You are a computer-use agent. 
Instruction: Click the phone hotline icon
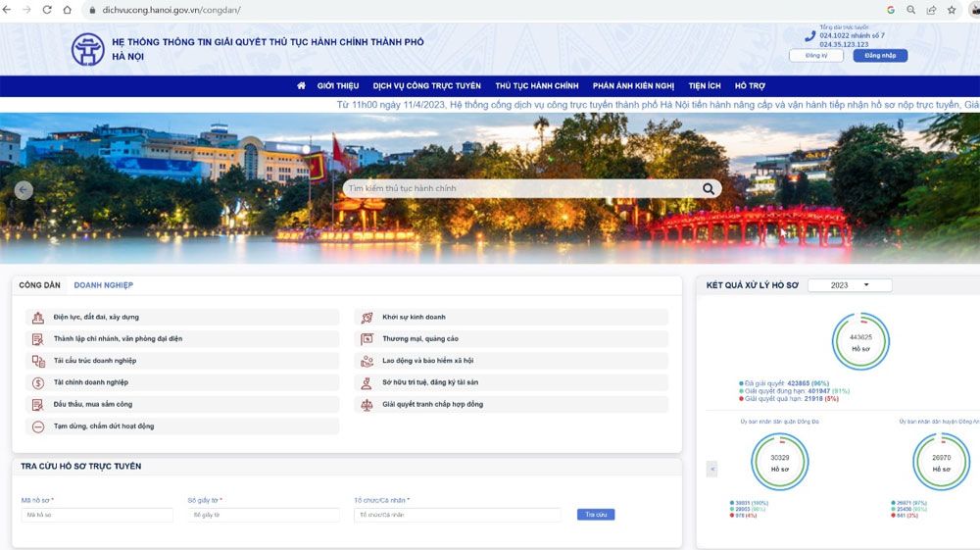coord(810,36)
